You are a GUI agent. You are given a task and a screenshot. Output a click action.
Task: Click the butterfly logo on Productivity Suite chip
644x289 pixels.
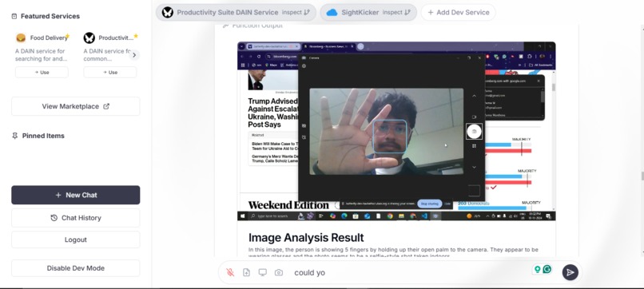(x=167, y=12)
